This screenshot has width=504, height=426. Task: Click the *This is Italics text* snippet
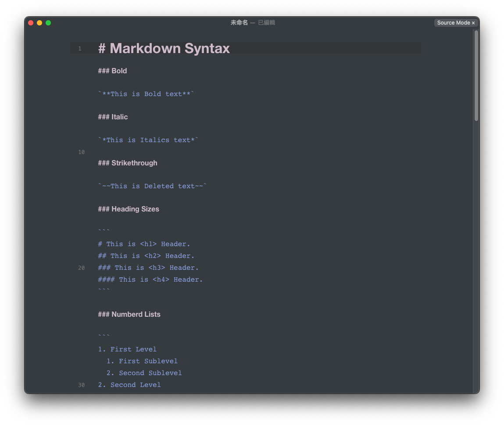click(x=147, y=140)
